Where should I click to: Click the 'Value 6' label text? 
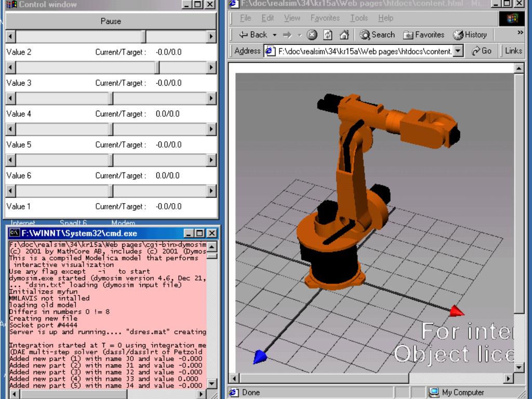[x=19, y=176]
